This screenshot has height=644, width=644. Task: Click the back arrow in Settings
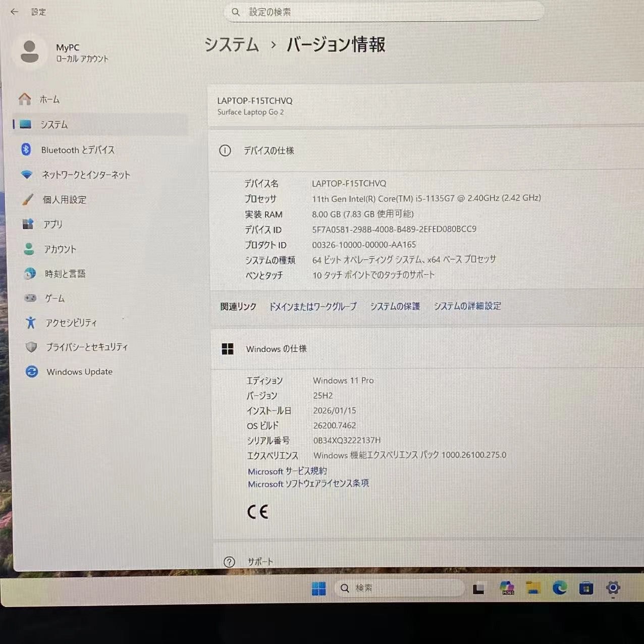tap(13, 12)
